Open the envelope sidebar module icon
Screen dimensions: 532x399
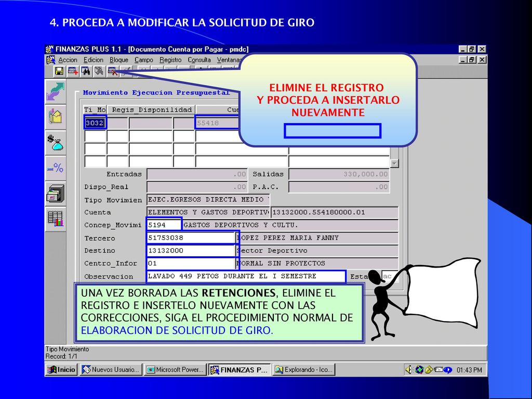click(x=55, y=117)
